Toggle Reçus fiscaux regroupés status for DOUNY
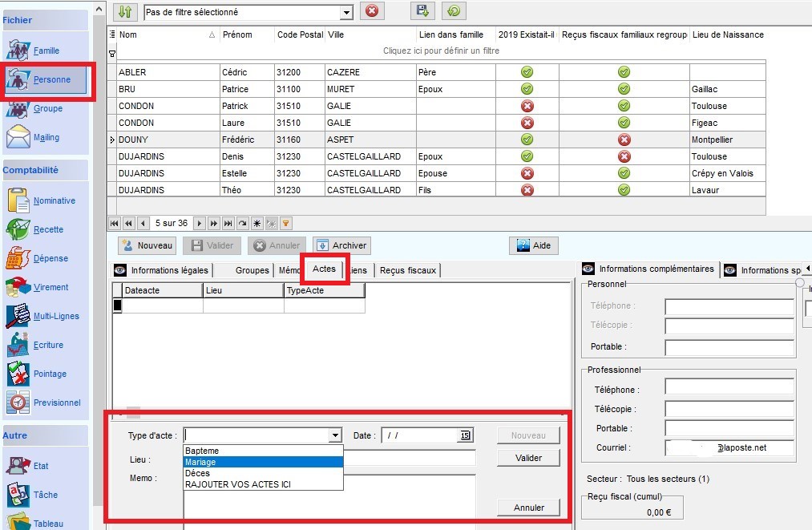This screenshot has height=530, width=812. [x=624, y=140]
